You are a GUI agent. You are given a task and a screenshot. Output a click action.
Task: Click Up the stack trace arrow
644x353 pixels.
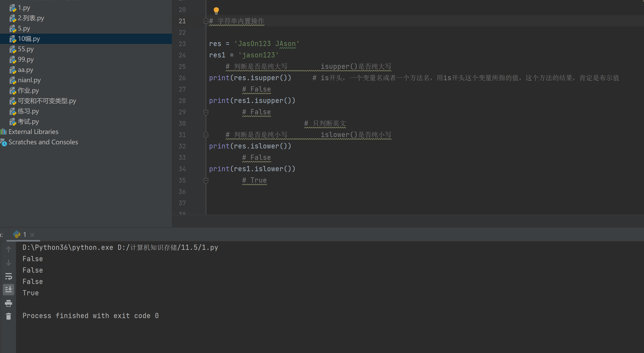coord(9,249)
